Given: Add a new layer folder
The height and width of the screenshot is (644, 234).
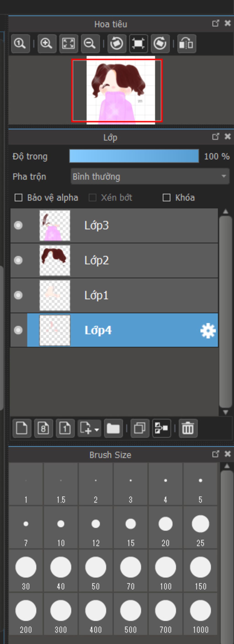Looking at the screenshot, I should pyautogui.click(x=113, y=428).
